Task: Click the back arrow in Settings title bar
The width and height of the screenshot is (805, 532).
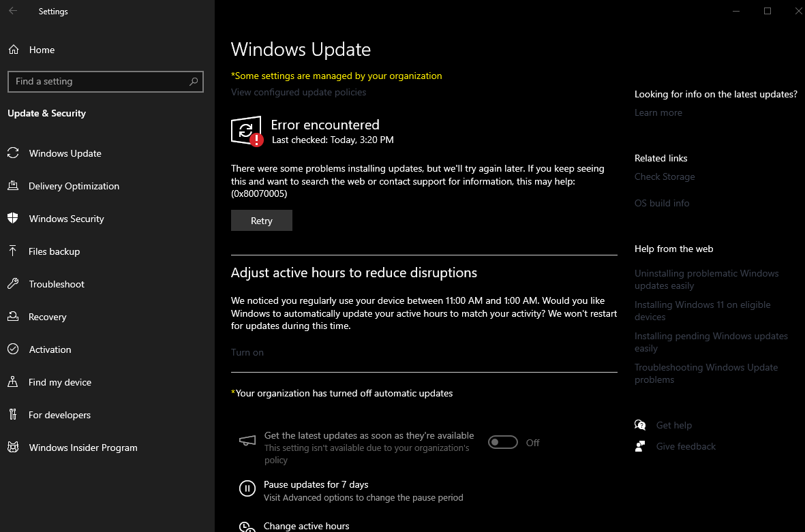Action: coord(14,11)
